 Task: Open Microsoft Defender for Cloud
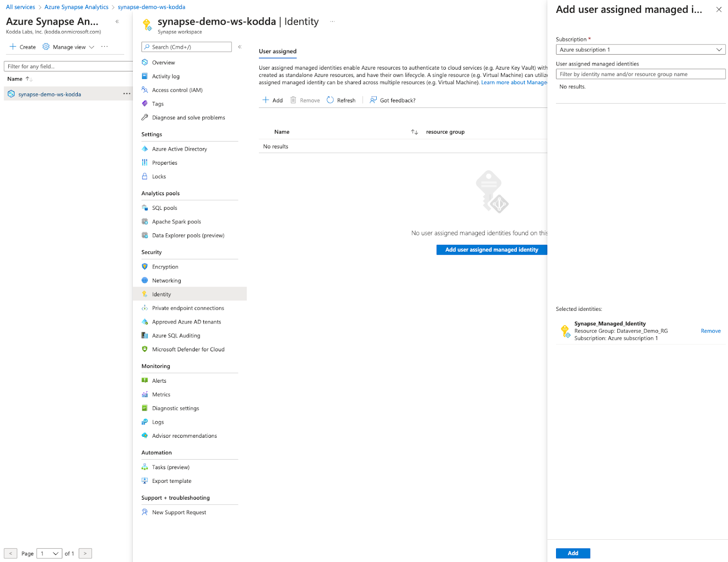pyautogui.click(x=188, y=349)
